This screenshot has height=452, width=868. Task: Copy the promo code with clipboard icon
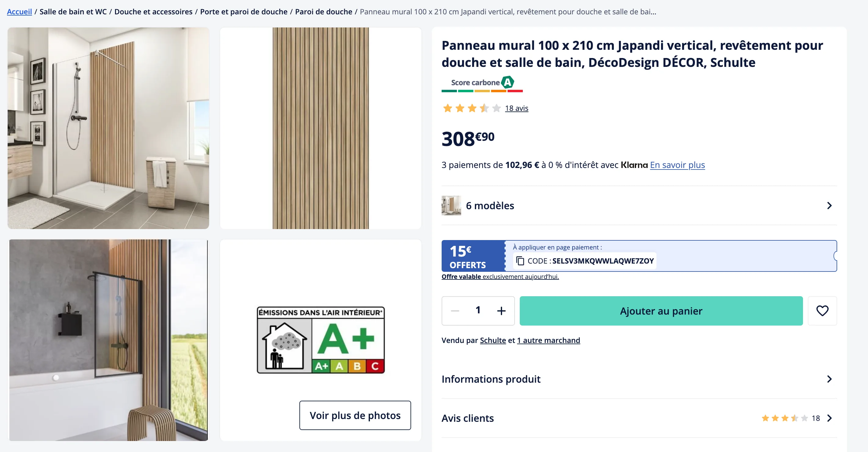click(x=520, y=261)
